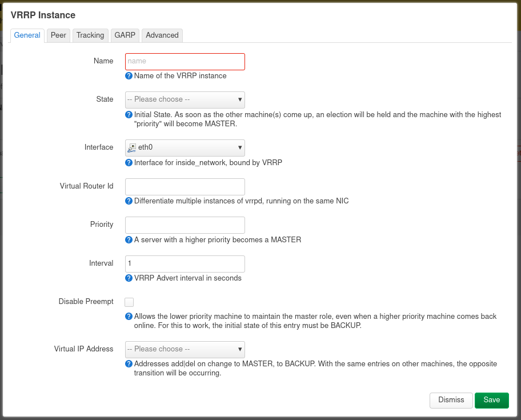Switch to the General tab
The width and height of the screenshot is (521, 420).
click(27, 35)
